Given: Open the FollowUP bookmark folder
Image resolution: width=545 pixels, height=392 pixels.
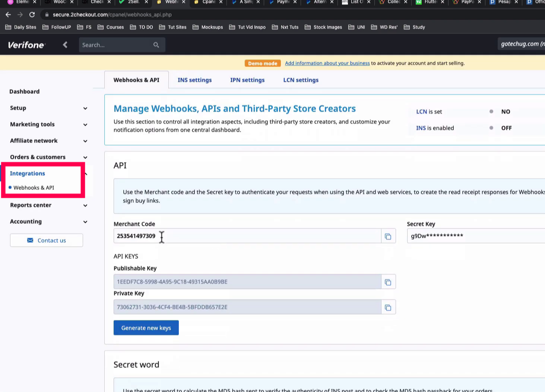Looking at the screenshot, I should [x=57, y=27].
